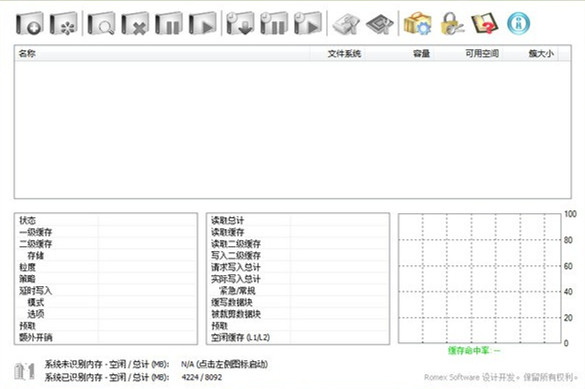Screen dimensions: 585x389
Task: Click the clock disk icon with play arrow
Action: tap(308, 23)
